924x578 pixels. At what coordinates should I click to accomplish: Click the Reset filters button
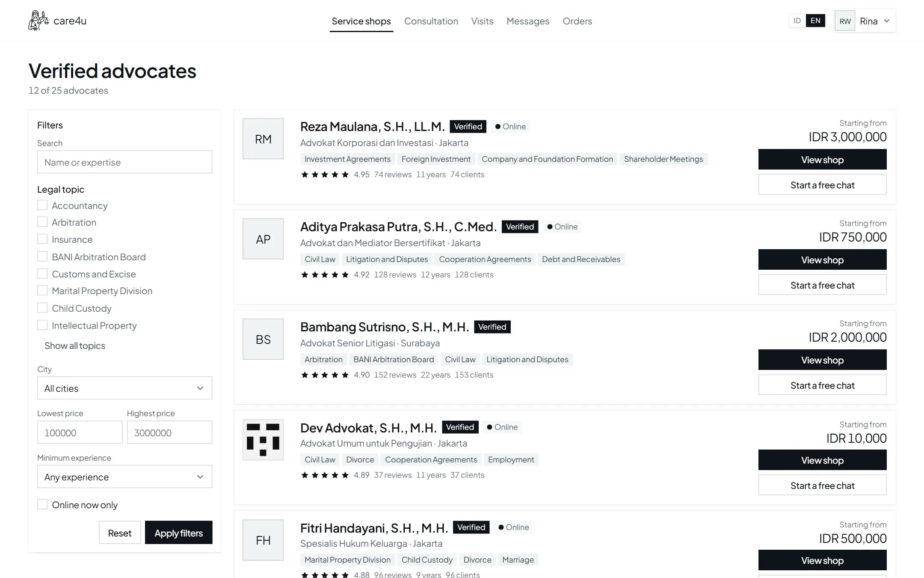pyautogui.click(x=120, y=533)
